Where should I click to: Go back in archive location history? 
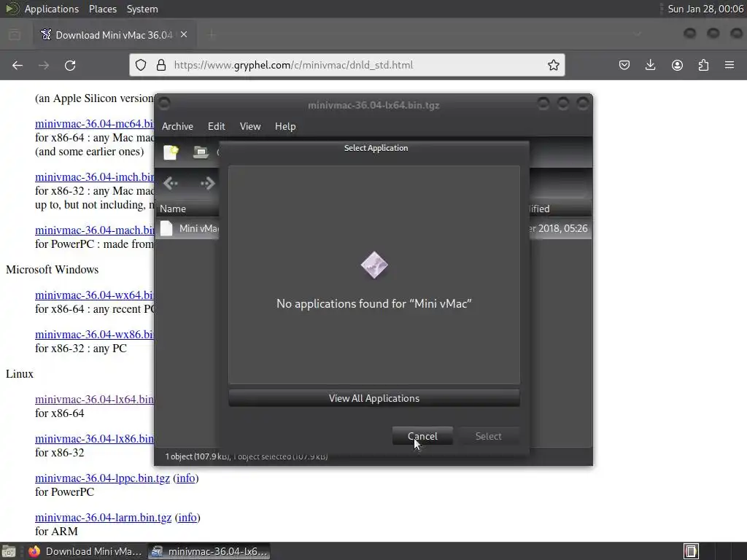click(x=171, y=183)
